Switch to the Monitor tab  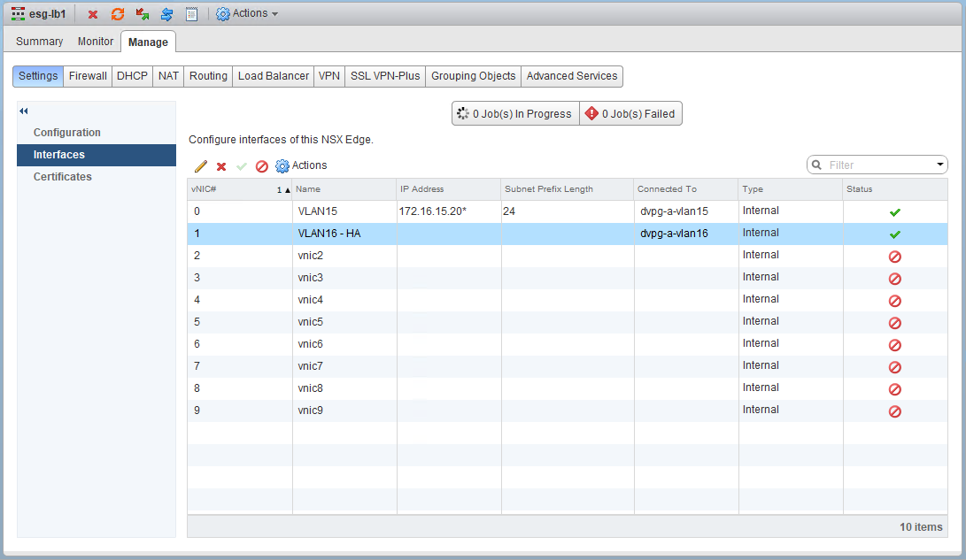(96, 42)
